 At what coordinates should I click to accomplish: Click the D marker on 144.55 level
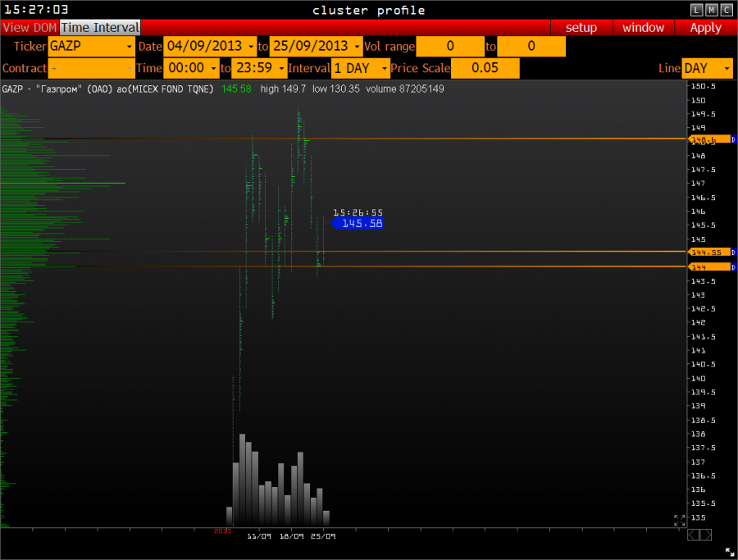pos(733,253)
